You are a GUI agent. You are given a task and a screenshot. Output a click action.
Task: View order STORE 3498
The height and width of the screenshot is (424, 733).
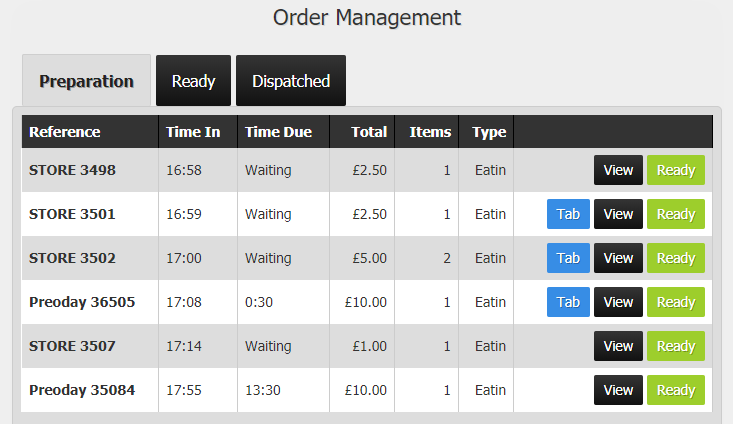point(618,170)
